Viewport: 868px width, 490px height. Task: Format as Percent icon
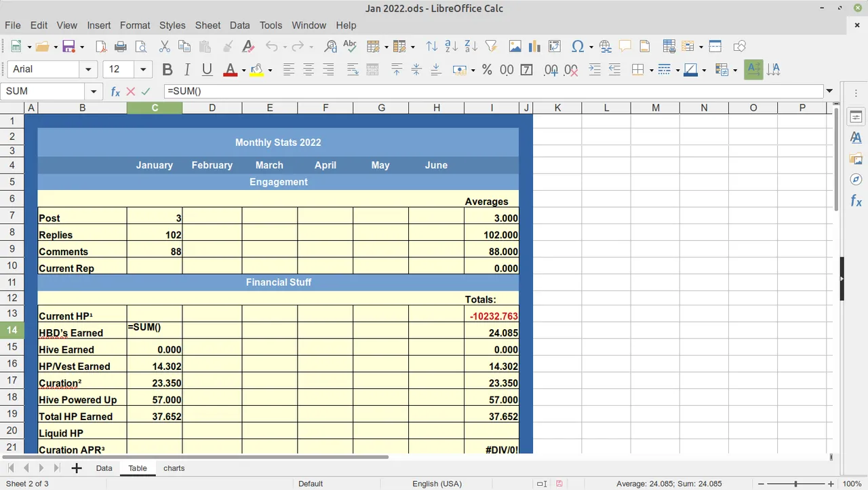(x=487, y=69)
